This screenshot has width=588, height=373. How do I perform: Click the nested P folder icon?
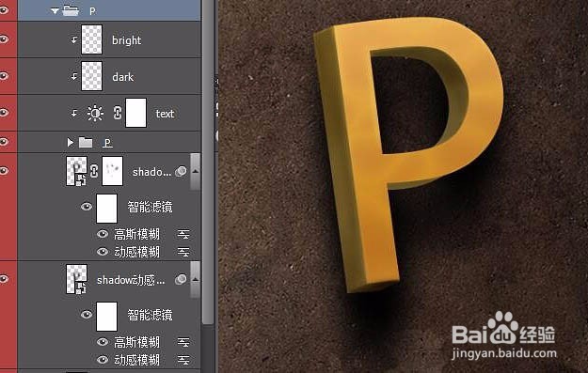(86, 142)
